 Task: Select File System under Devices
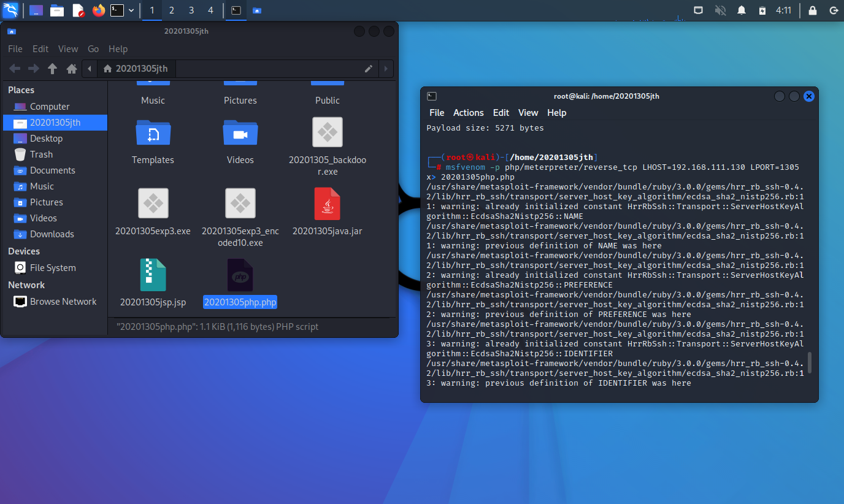(x=55, y=268)
